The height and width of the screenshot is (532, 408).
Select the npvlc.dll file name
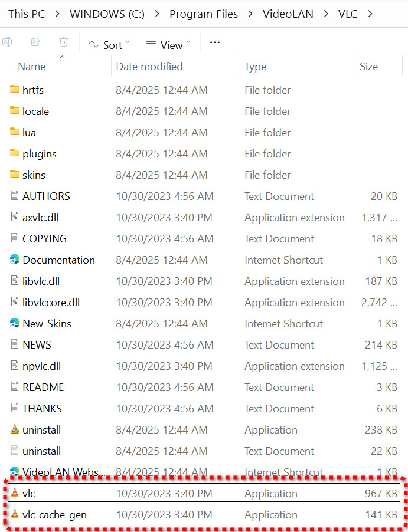(x=41, y=366)
